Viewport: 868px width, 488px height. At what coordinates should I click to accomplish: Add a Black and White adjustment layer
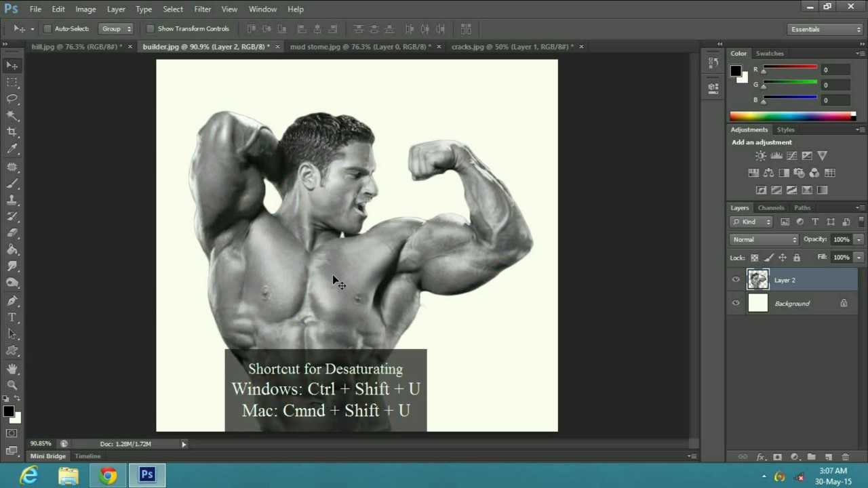784,173
